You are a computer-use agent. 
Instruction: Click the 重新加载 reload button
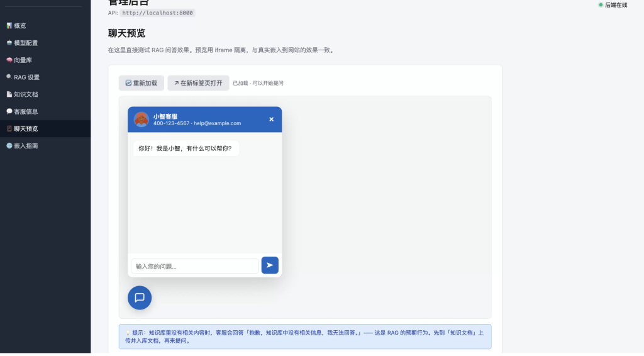[x=142, y=83]
